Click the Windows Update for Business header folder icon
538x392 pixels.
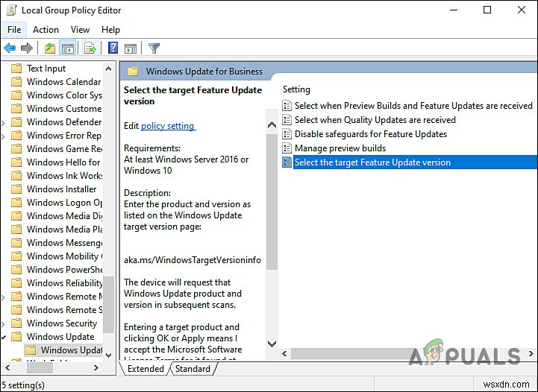[x=133, y=72]
